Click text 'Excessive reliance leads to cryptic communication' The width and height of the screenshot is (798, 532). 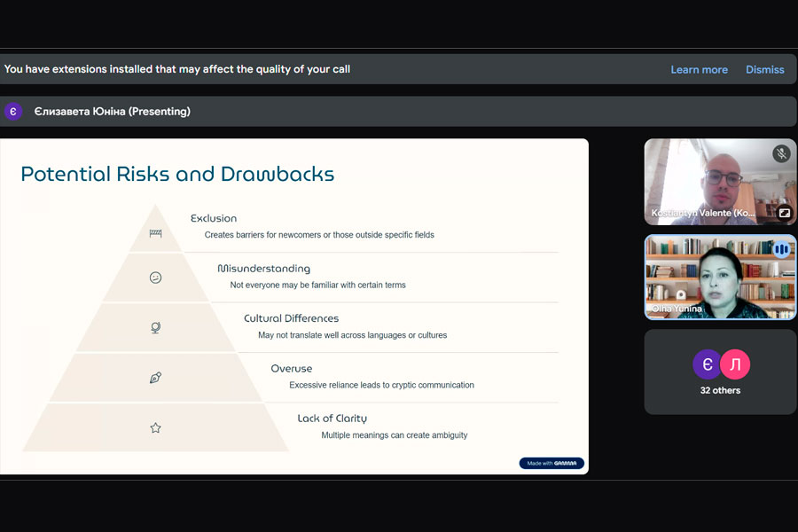pyautogui.click(x=381, y=386)
